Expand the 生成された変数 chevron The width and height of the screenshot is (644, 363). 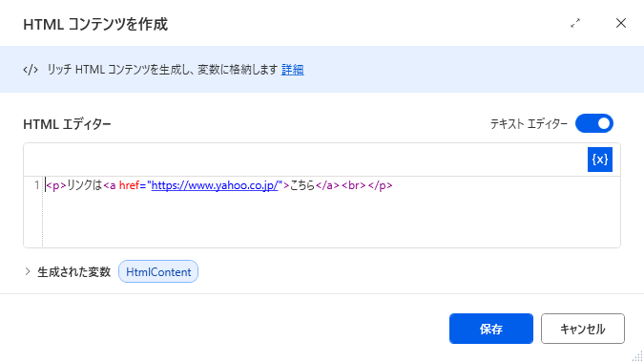28,271
